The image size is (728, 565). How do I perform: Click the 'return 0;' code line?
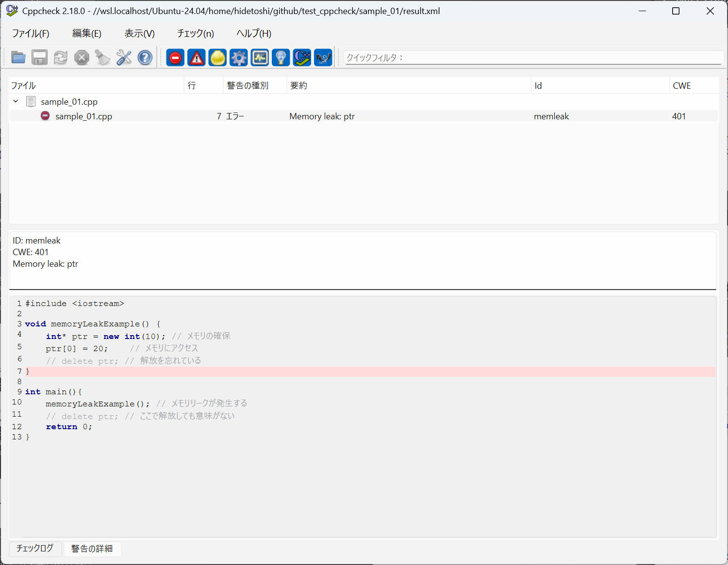[x=69, y=427]
